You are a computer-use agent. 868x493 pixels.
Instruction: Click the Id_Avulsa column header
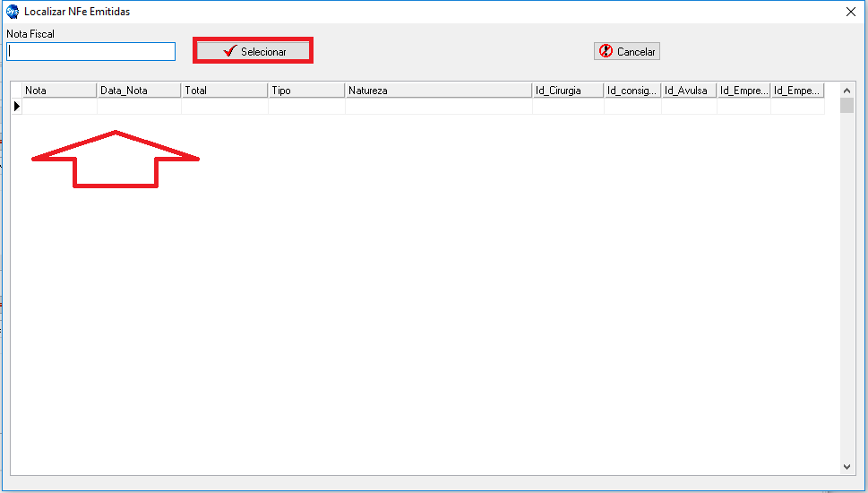click(x=688, y=91)
